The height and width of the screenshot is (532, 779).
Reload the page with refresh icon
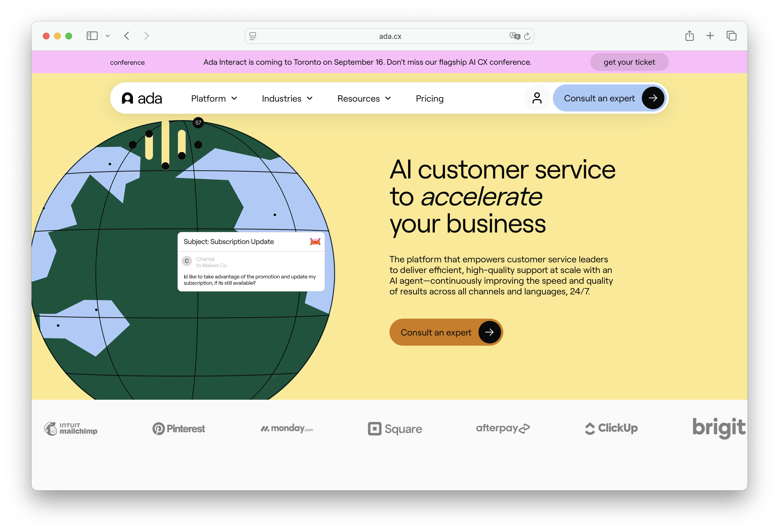pyautogui.click(x=527, y=36)
